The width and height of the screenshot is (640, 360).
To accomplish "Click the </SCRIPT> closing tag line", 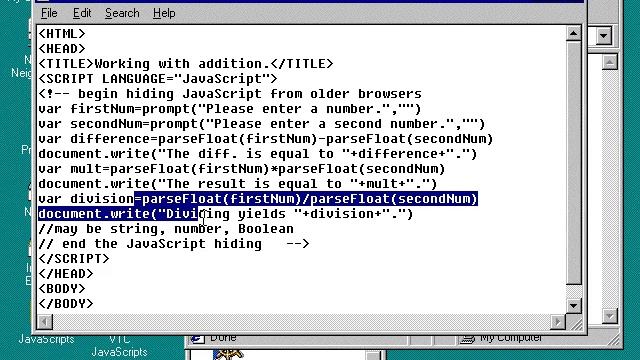I will (x=73, y=259).
